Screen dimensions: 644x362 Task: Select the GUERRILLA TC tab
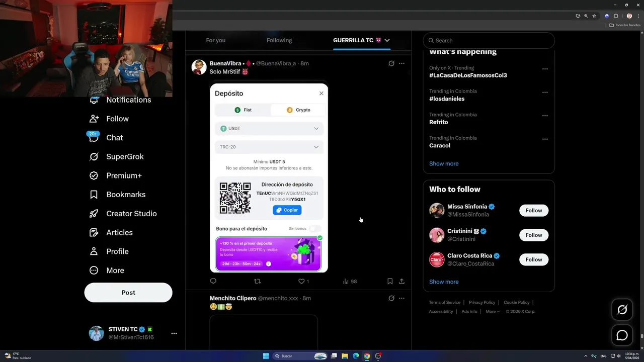tap(360, 40)
